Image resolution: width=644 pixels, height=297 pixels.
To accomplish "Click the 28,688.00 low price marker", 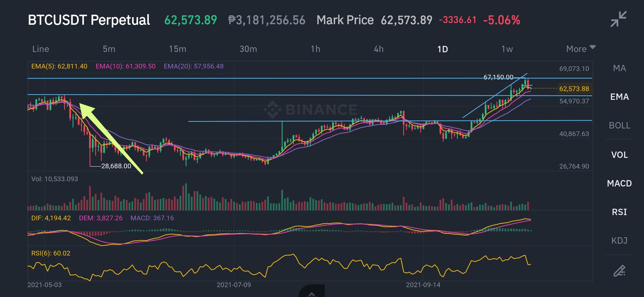I will pyautogui.click(x=116, y=166).
